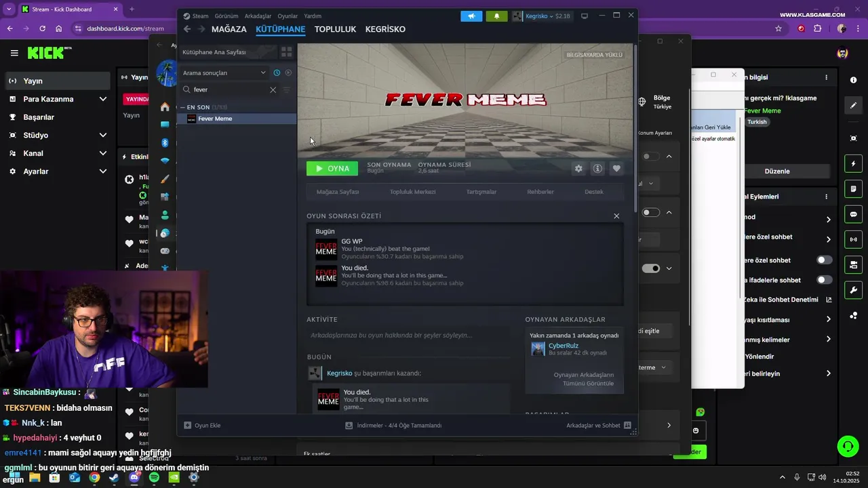Click green OYNA play button
This screenshot has height=488, width=868.
pos(332,169)
